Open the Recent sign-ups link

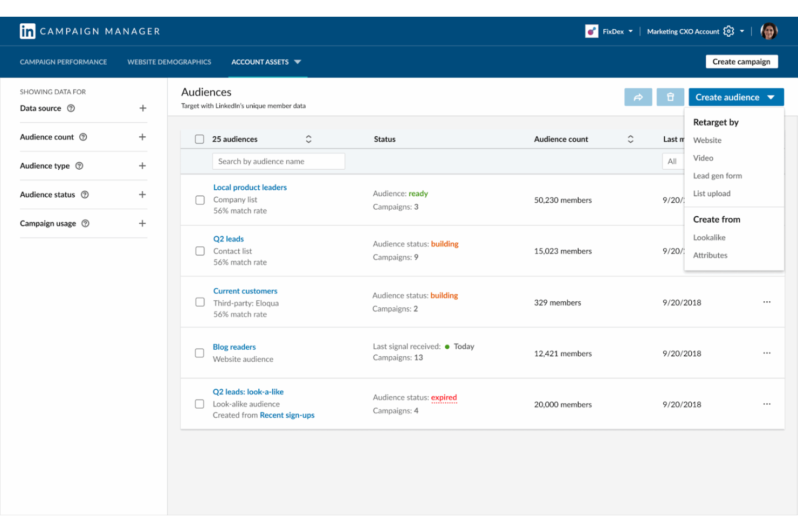click(x=287, y=415)
